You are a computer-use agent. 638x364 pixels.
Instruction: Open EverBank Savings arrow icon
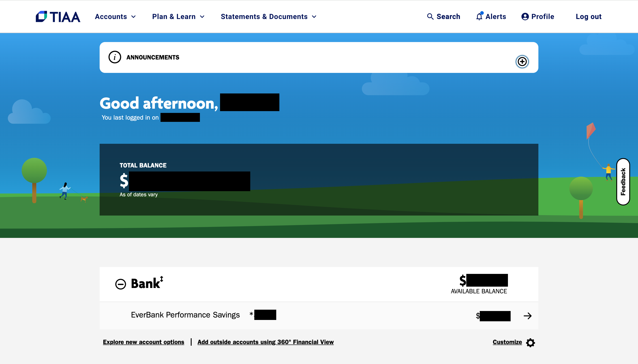click(527, 316)
